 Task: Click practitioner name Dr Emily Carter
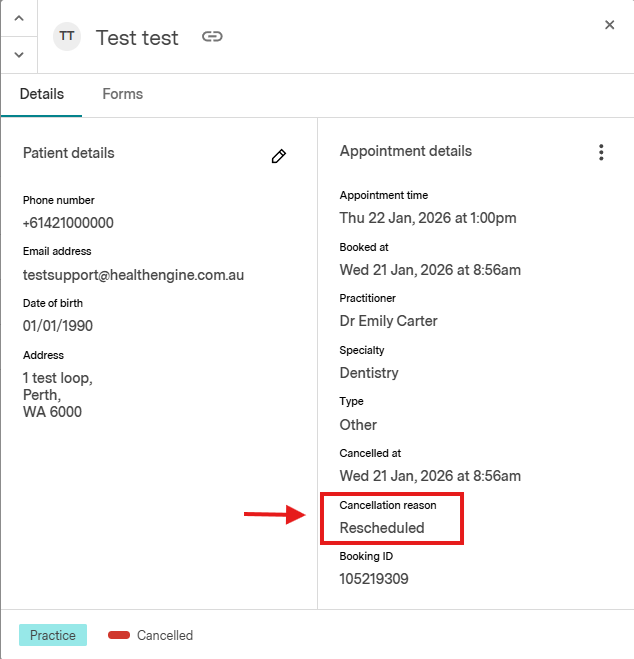(389, 321)
